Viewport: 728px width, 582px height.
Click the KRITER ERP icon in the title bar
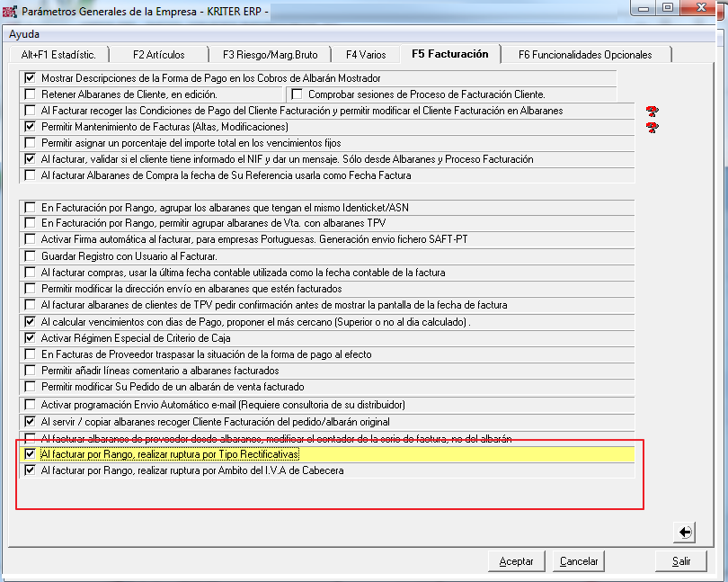10,9
